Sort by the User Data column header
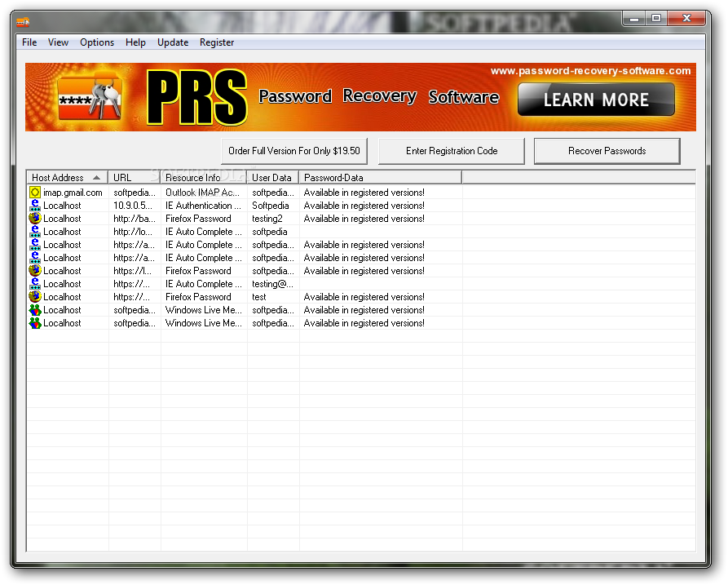The image size is (728, 585). [x=273, y=178]
